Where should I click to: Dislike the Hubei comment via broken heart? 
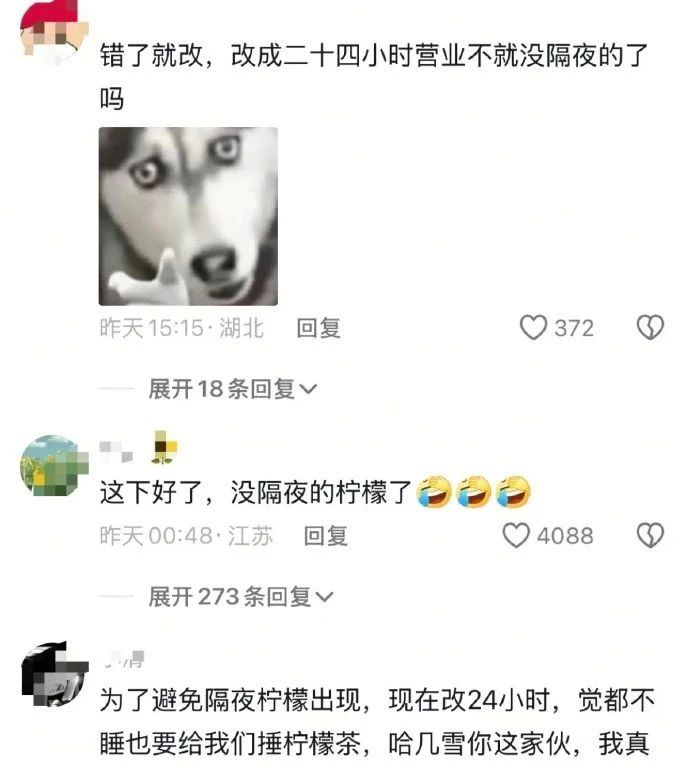(x=650, y=327)
